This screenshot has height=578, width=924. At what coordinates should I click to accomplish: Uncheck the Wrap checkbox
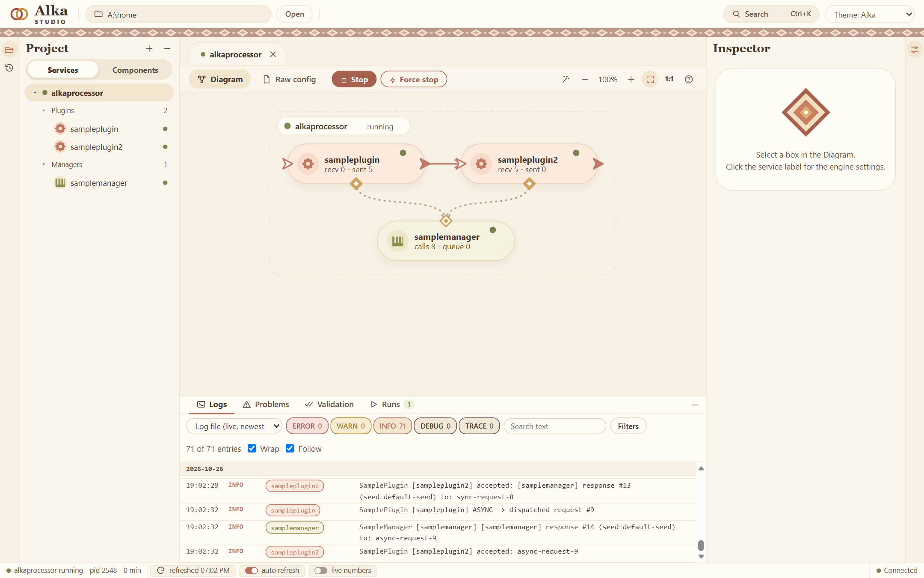pyautogui.click(x=252, y=448)
